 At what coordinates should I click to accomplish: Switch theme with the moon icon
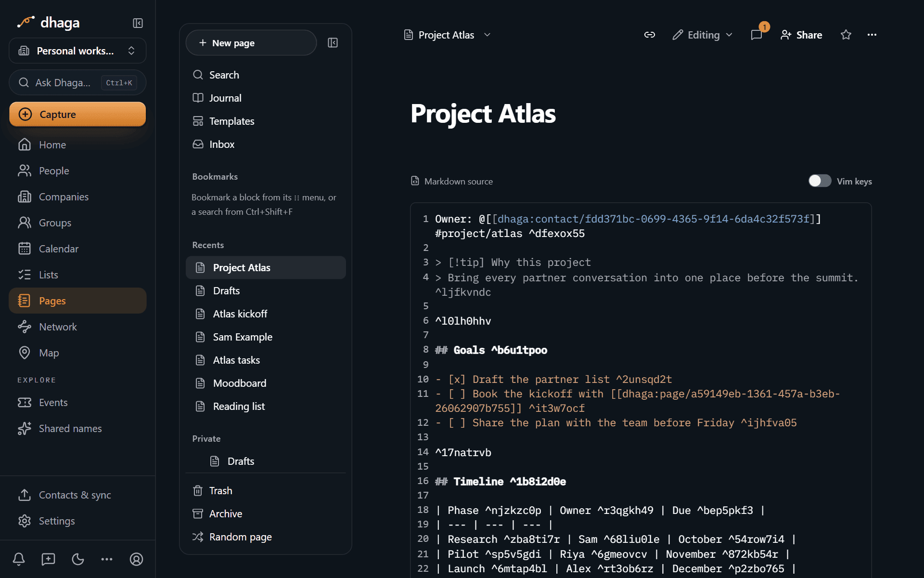click(x=77, y=559)
